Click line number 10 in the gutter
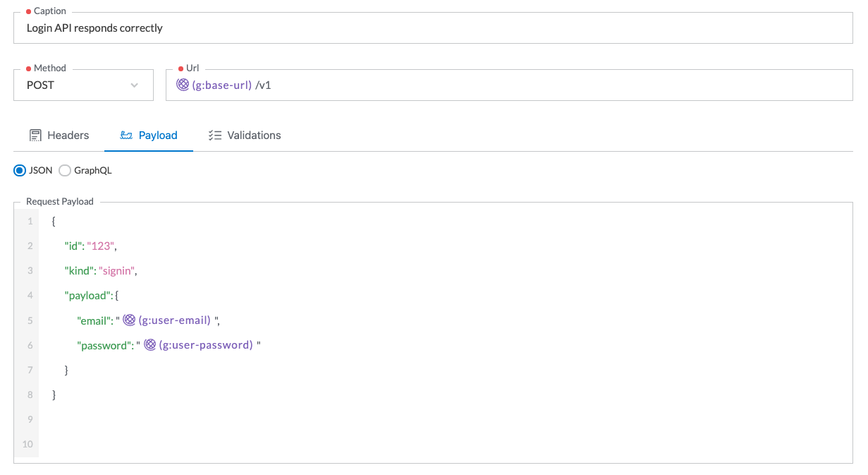868x475 pixels. pos(28,444)
